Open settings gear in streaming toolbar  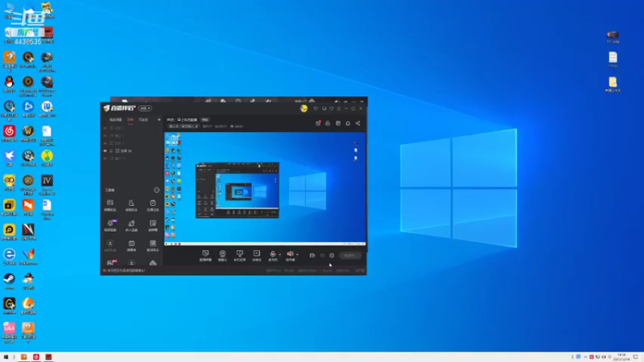[x=332, y=255]
